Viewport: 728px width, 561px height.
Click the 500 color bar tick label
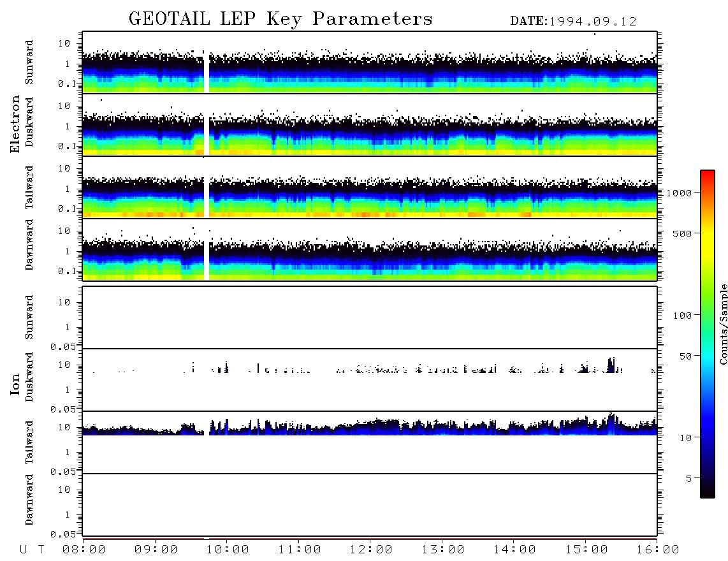(x=682, y=233)
